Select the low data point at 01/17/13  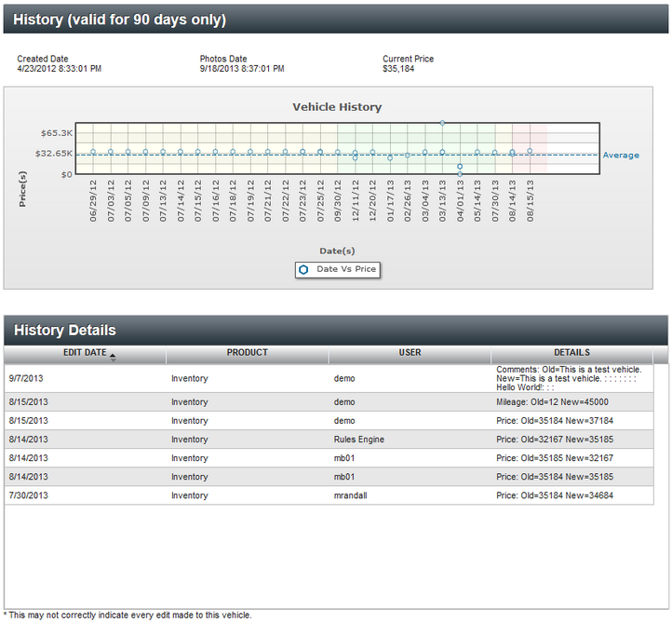click(390, 158)
